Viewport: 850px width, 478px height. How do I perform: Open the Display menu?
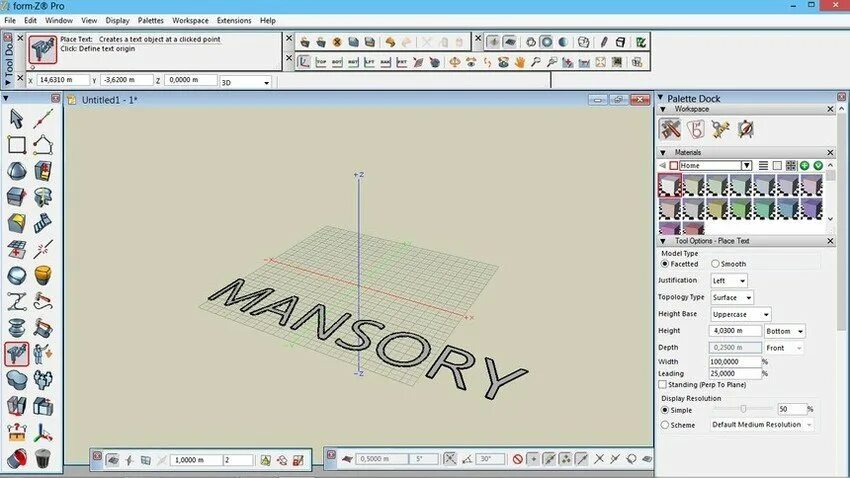117,21
